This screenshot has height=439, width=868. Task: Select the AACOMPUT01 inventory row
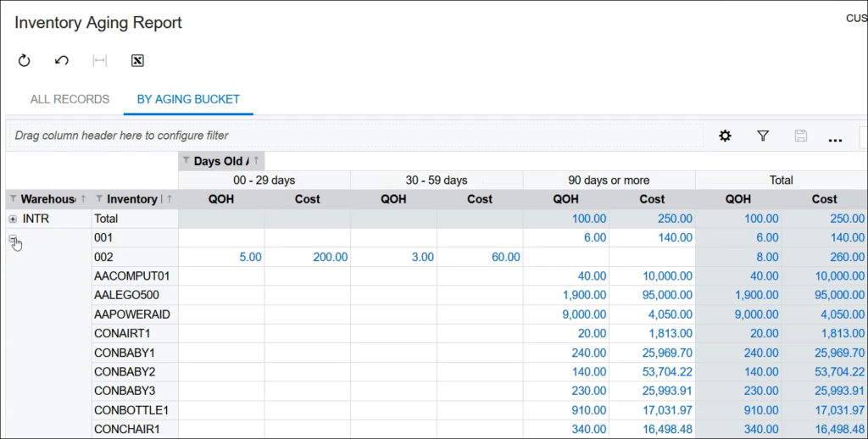[x=131, y=275]
